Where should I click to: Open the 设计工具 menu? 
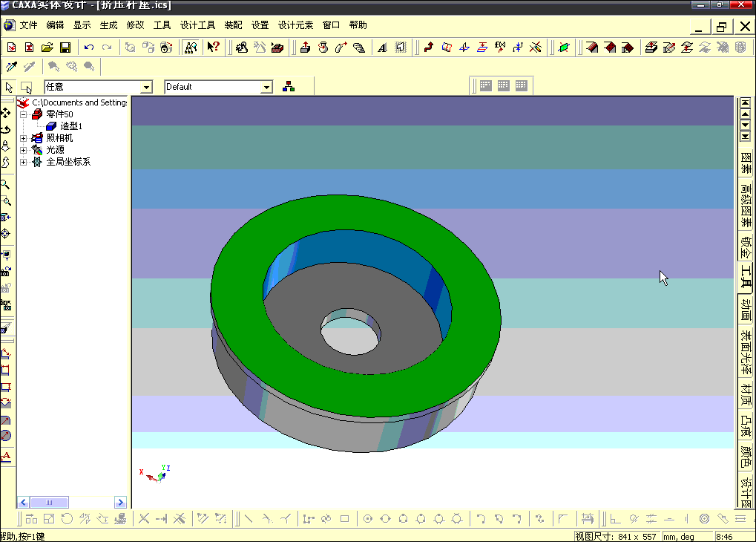[x=197, y=25]
